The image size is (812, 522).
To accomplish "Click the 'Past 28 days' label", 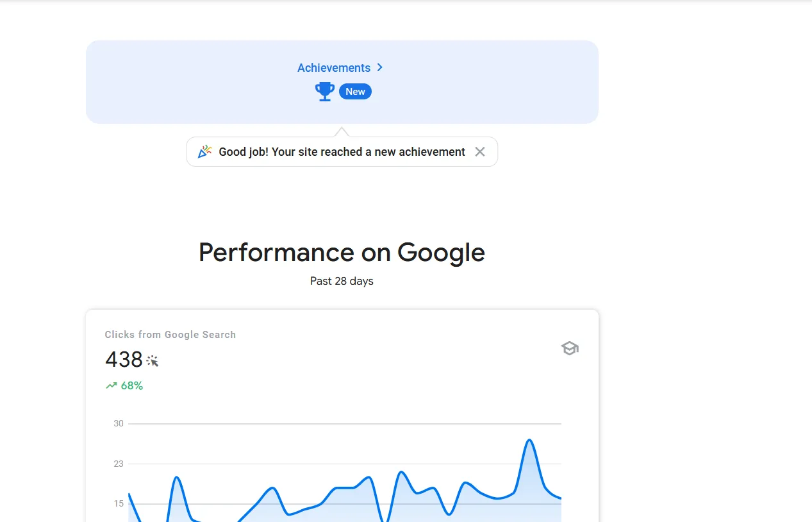I will point(342,281).
